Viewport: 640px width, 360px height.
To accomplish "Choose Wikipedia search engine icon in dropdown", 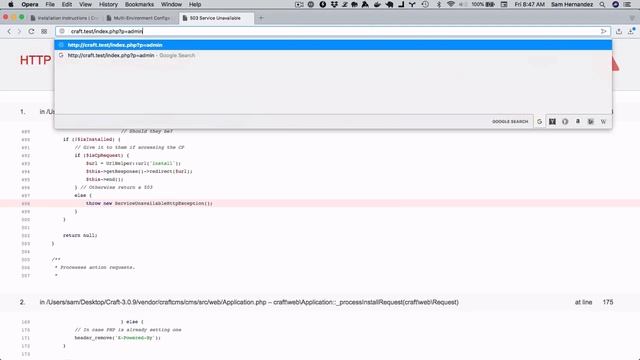I will click(x=603, y=122).
